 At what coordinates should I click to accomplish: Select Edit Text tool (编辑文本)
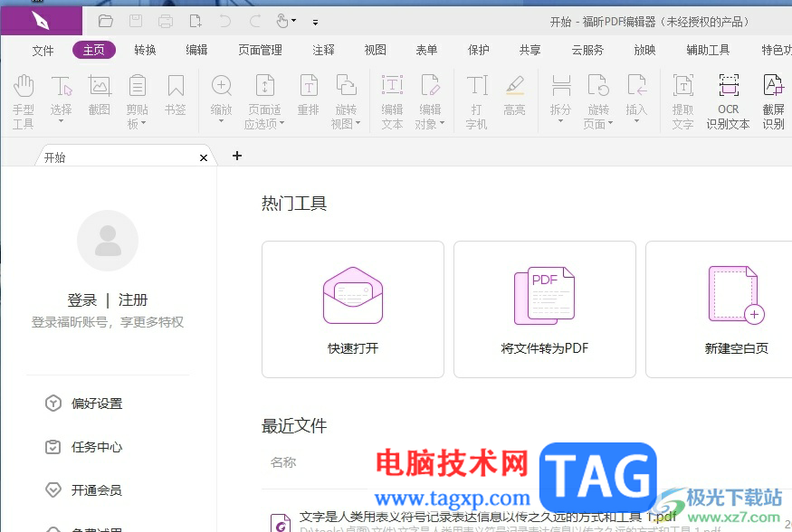392,101
